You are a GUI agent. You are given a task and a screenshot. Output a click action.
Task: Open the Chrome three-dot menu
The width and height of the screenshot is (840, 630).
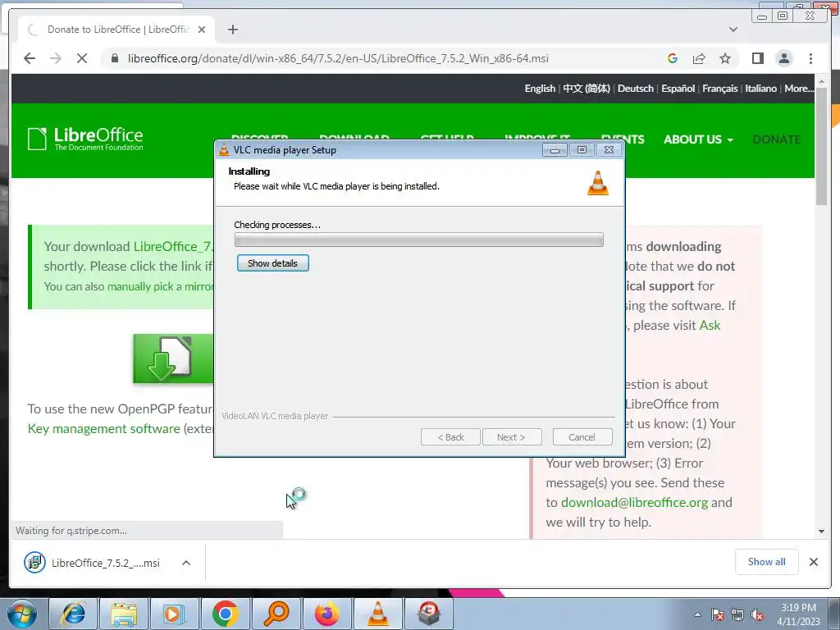coord(810,58)
